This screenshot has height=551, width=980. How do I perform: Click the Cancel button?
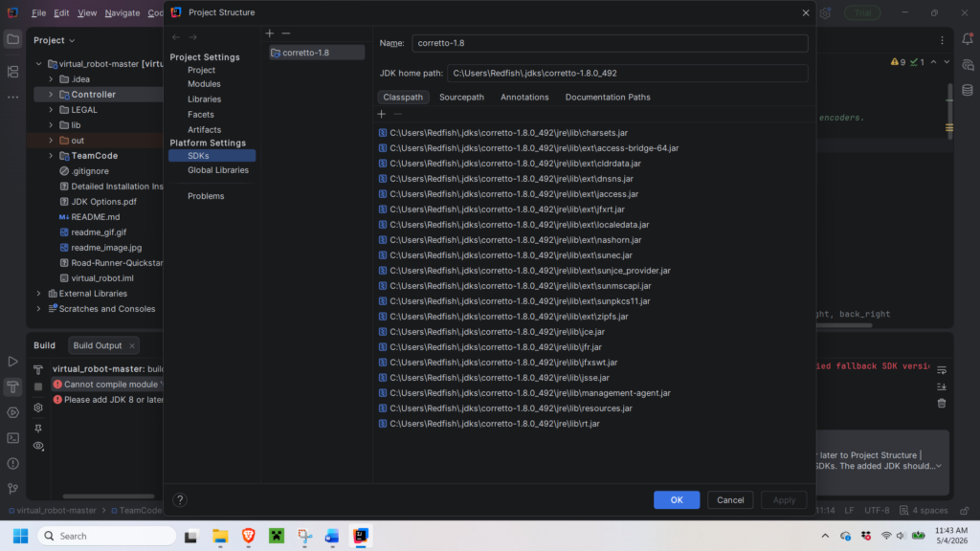(x=730, y=499)
